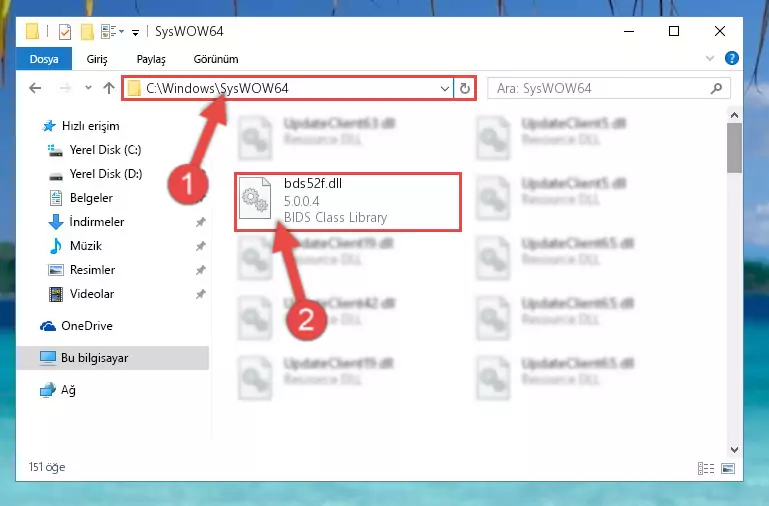Viewport: 769px width, 506px height.
Task: Click the search magnifier icon
Action: (x=716, y=89)
